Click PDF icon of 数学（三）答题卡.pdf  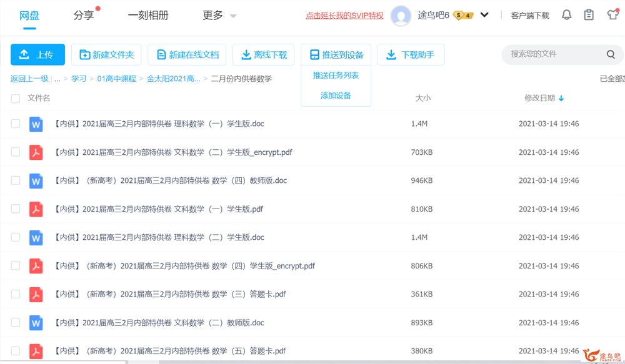click(x=36, y=294)
